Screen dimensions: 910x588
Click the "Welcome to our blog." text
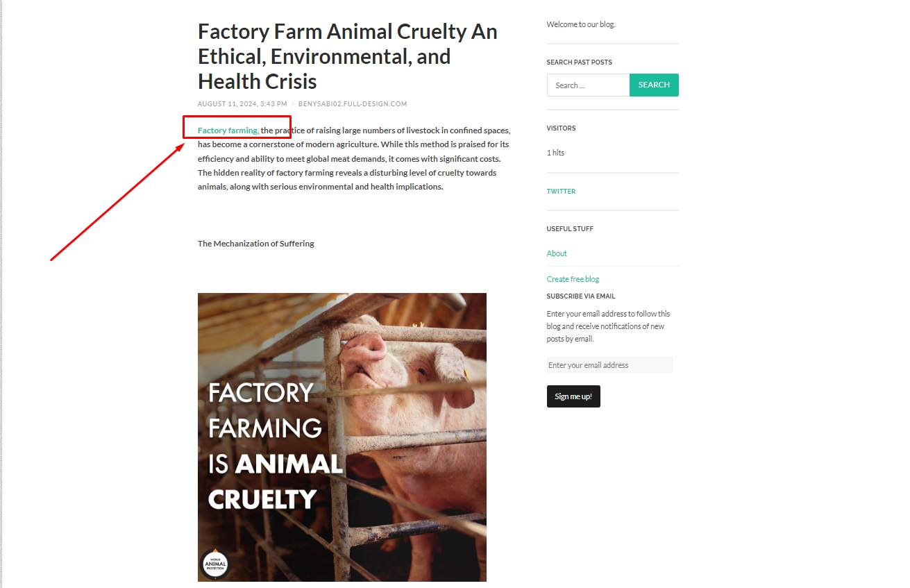point(580,24)
